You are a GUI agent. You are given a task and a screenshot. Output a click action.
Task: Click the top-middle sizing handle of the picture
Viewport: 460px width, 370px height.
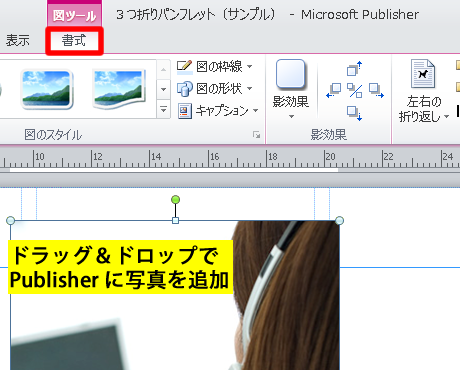click(175, 220)
